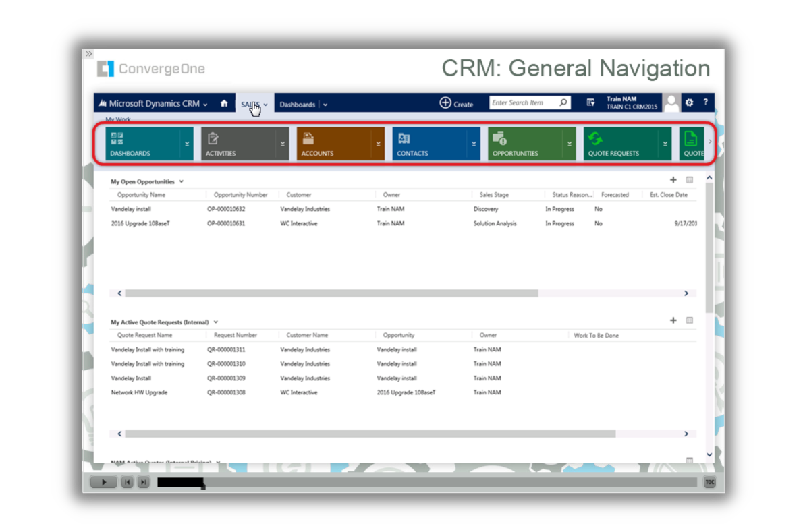803x532 pixels.
Task: Expand Accounts tile dropdown arrow
Action: (x=379, y=144)
